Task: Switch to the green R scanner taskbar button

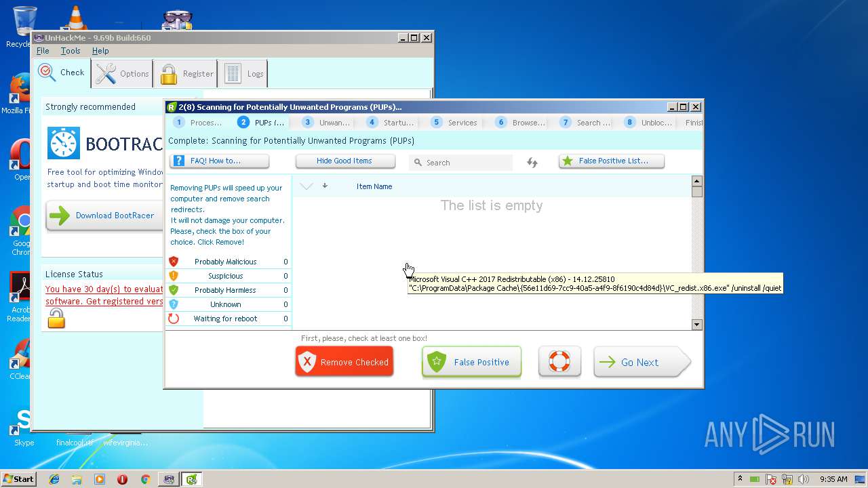Action: (x=192, y=479)
